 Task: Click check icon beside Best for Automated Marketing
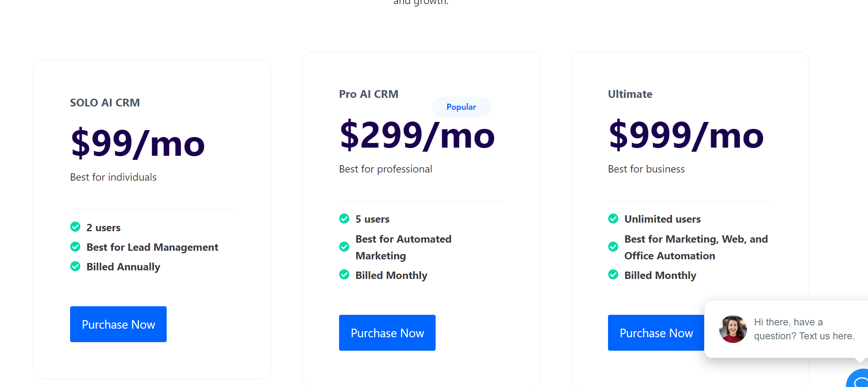point(344,247)
